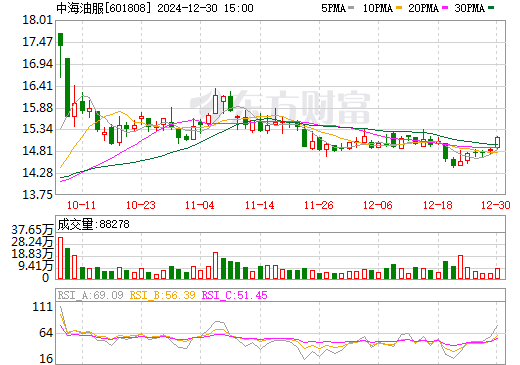Viewport: 520px width, 365px height.
Task: Click the 5PMA gray legend swatch
Action: coord(351,8)
